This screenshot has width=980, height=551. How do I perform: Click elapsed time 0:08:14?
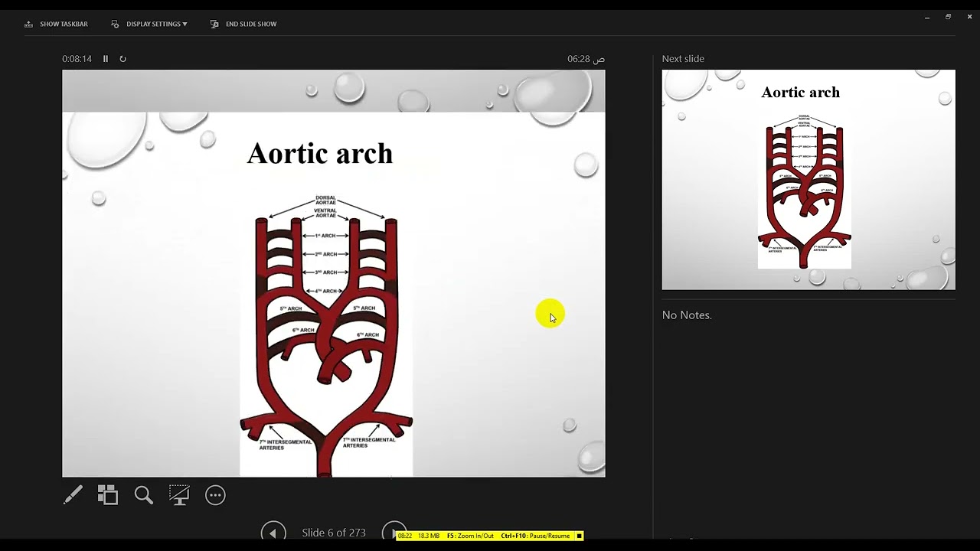77,59
